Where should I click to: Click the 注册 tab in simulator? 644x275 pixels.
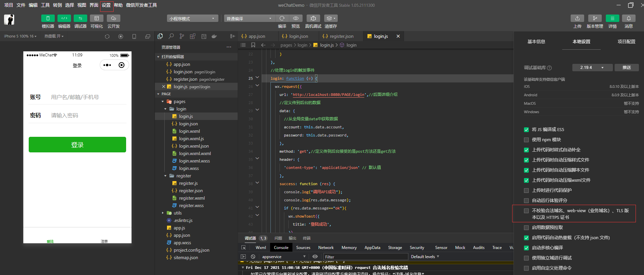pos(104,241)
